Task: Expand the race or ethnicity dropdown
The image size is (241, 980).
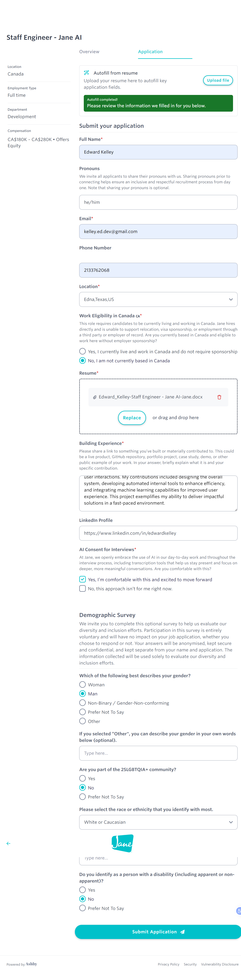Action: pyautogui.click(x=158, y=822)
